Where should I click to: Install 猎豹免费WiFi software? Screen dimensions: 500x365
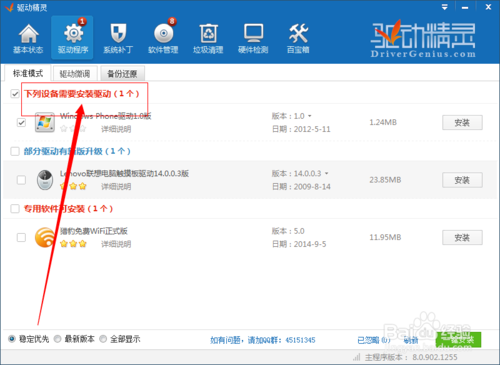tap(462, 238)
